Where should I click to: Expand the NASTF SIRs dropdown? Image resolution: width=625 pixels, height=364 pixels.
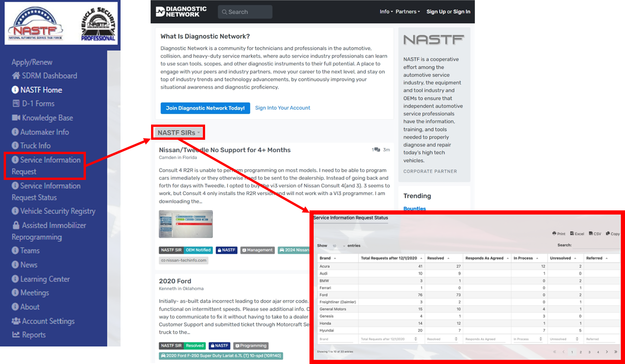179,133
